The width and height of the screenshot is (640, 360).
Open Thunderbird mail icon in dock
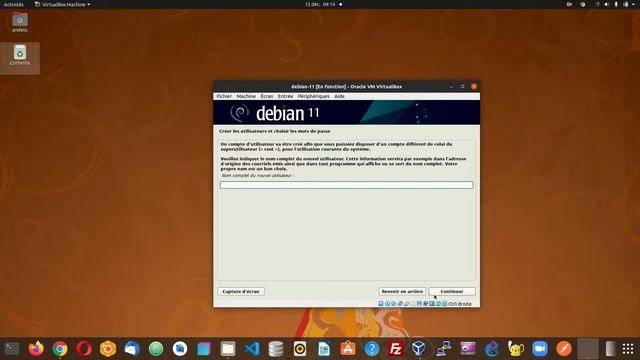132,349
